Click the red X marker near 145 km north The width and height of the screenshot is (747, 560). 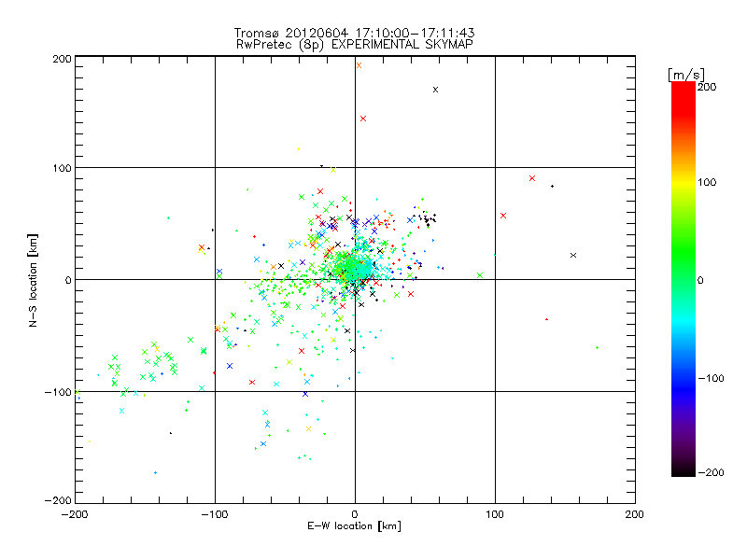point(363,119)
